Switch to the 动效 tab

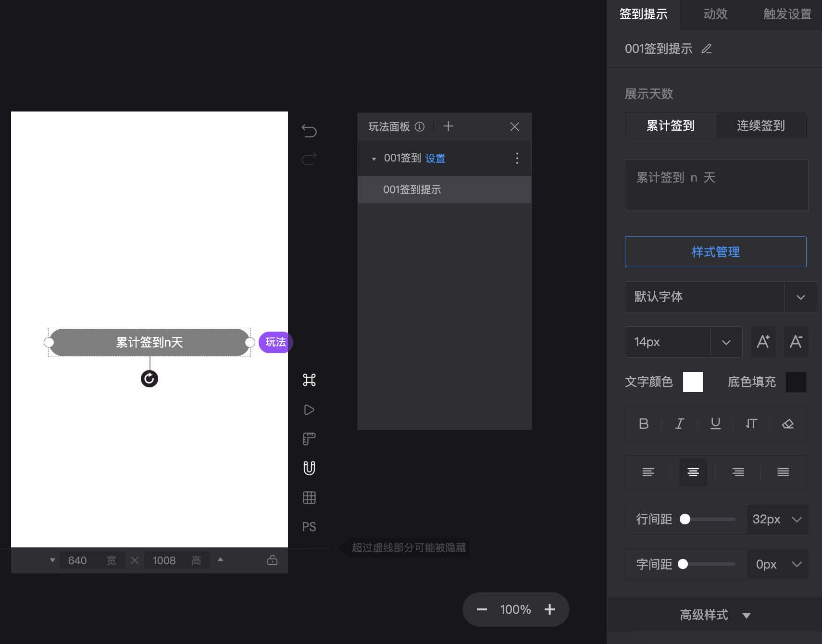(715, 14)
